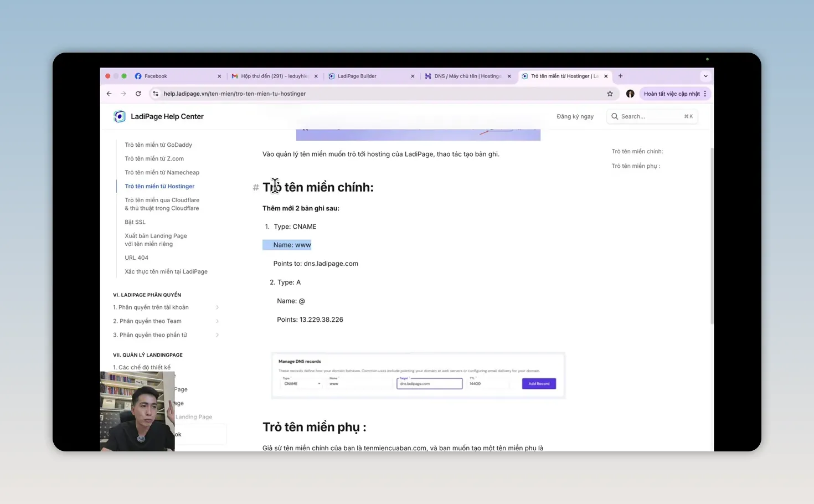
Task: Expand Phân quyền theo Team section
Action: [x=217, y=321]
